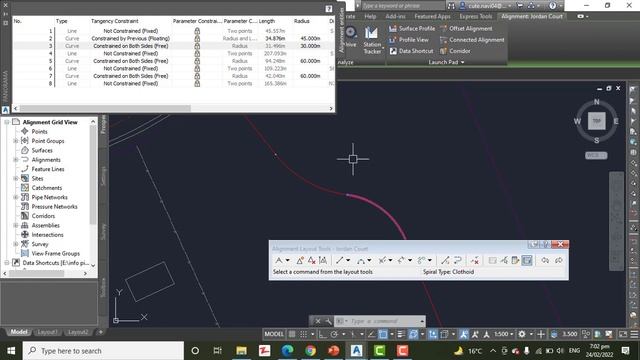Click the Customization menu icon in status bar
The image size is (640, 360).
click(635, 334)
